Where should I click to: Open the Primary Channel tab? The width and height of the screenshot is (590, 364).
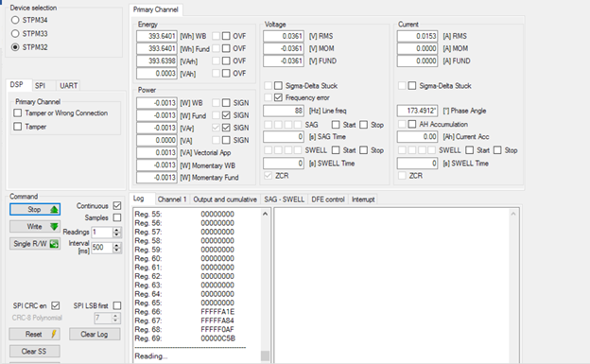coord(155,9)
